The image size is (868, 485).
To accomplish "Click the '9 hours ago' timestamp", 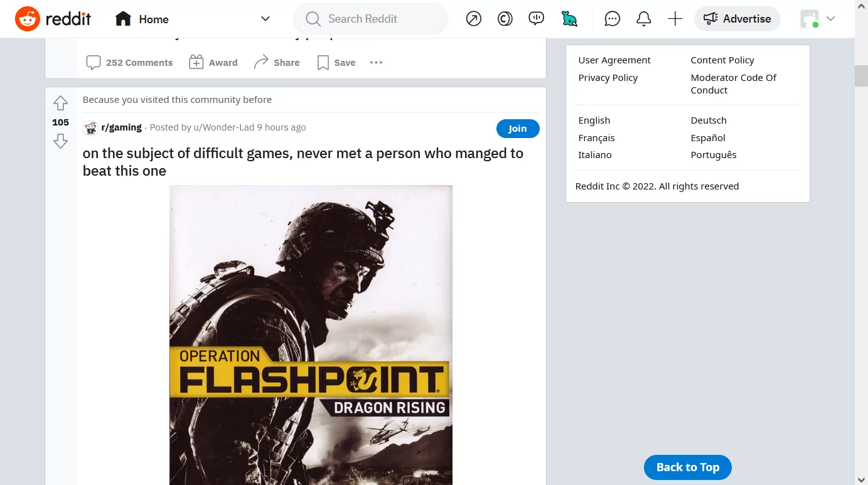I will [281, 127].
